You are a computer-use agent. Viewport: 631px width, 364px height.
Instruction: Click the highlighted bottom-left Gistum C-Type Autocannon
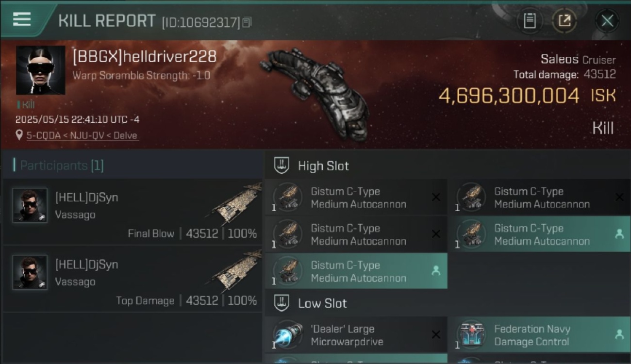(356, 271)
